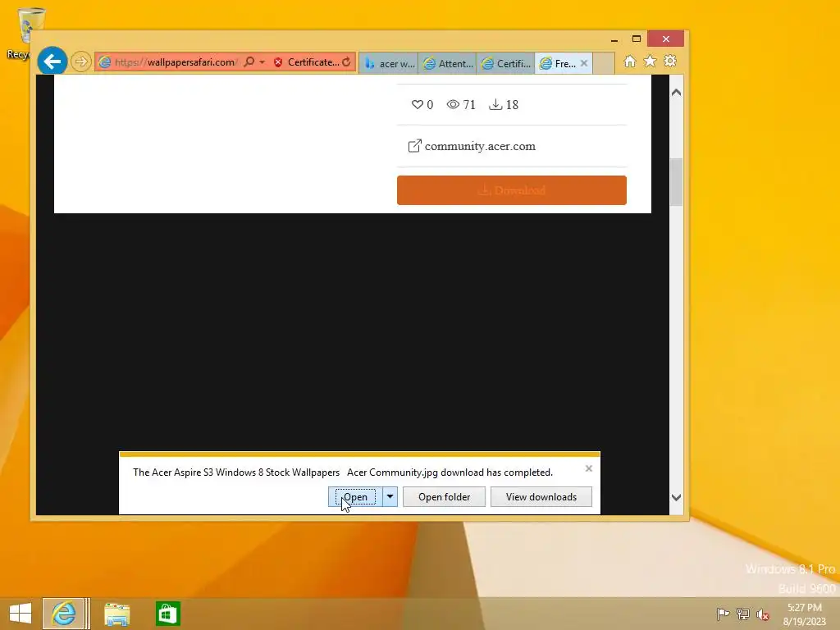The height and width of the screenshot is (630, 840).
Task: Open File Explorer from taskbar
Action: 116,614
